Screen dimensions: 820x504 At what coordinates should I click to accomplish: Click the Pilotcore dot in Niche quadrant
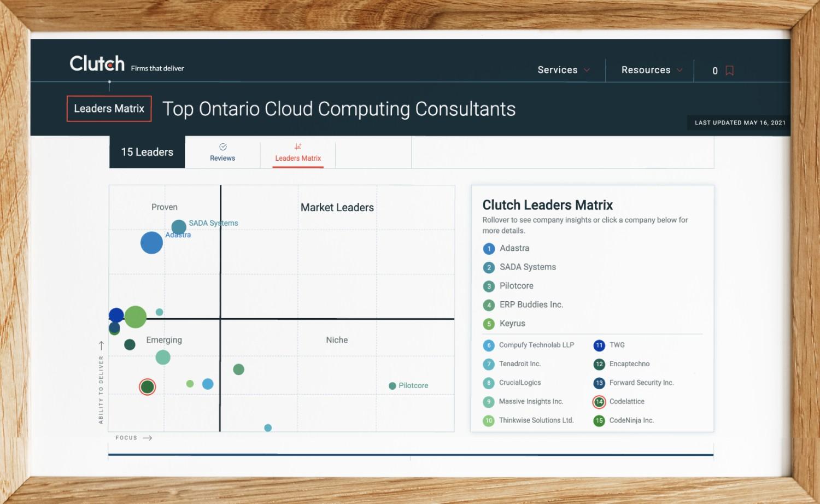pos(392,386)
